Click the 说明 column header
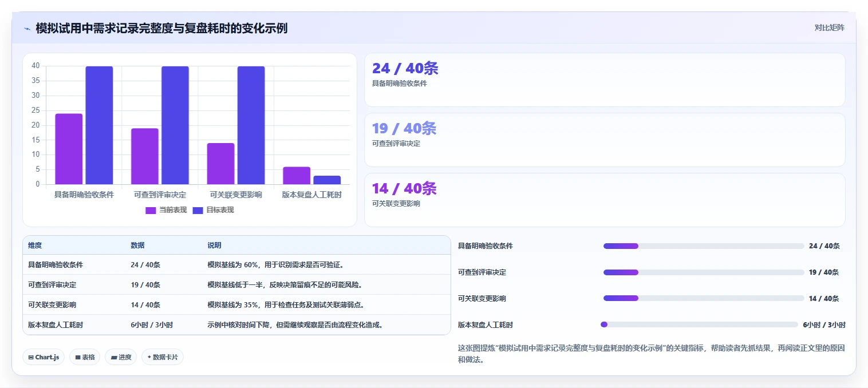 pyautogui.click(x=214, y=246)
